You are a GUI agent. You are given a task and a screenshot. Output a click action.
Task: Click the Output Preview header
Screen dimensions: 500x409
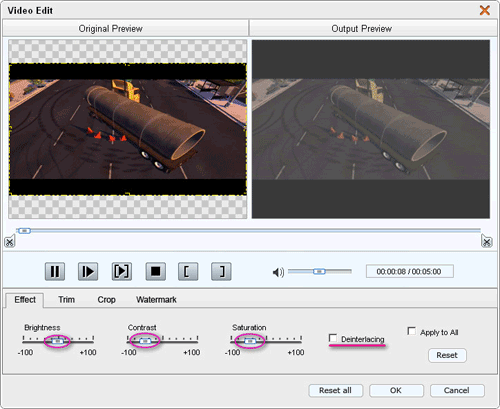point(373,29)
